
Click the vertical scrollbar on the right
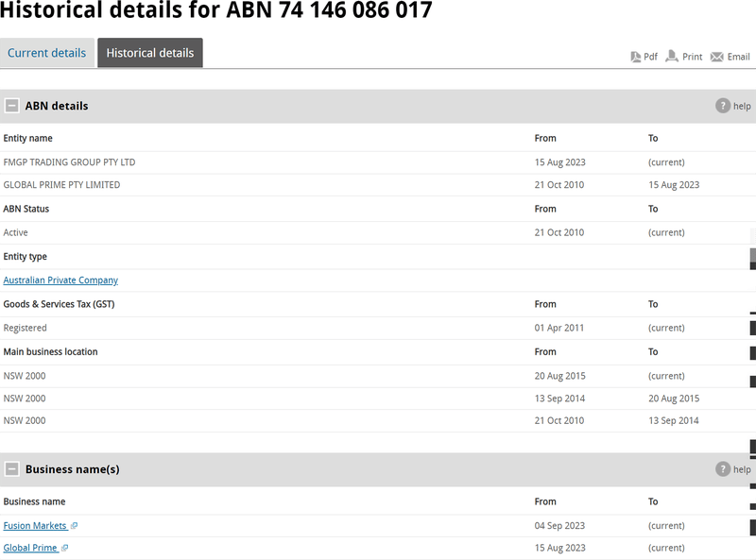(752, 257)
